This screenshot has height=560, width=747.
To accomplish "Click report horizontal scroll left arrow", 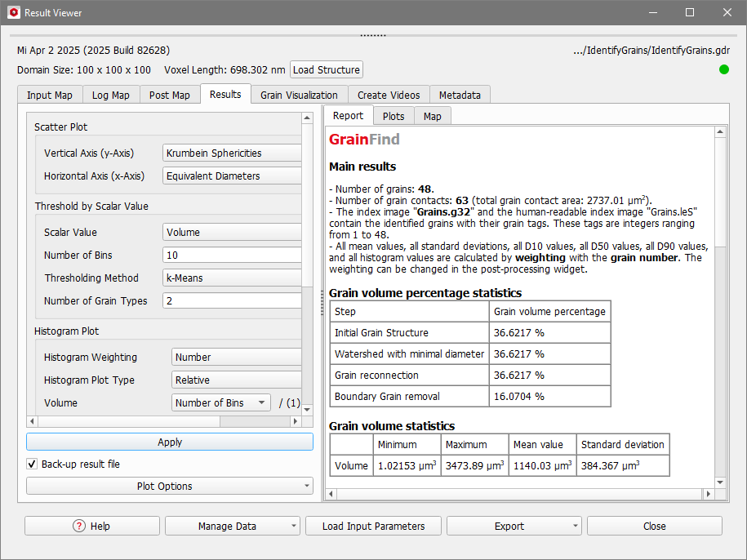I will point(331,494).
